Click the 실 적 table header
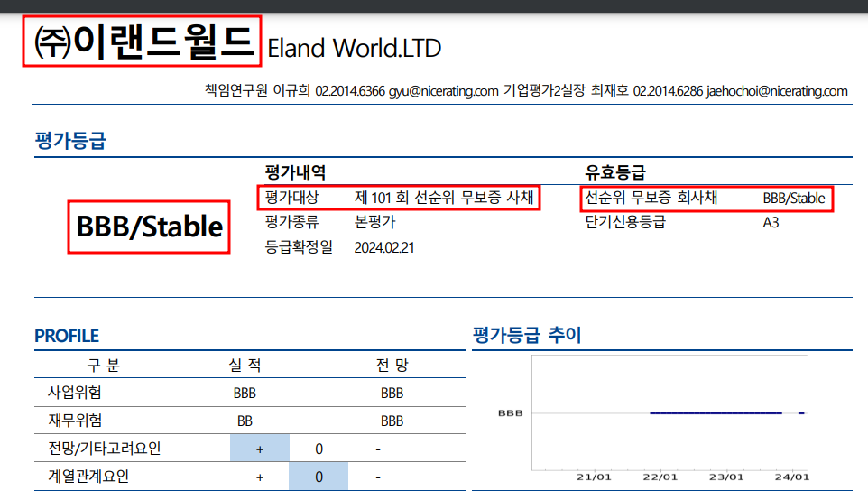This screenshot has width=868, height=500. (x=245, y=365)
